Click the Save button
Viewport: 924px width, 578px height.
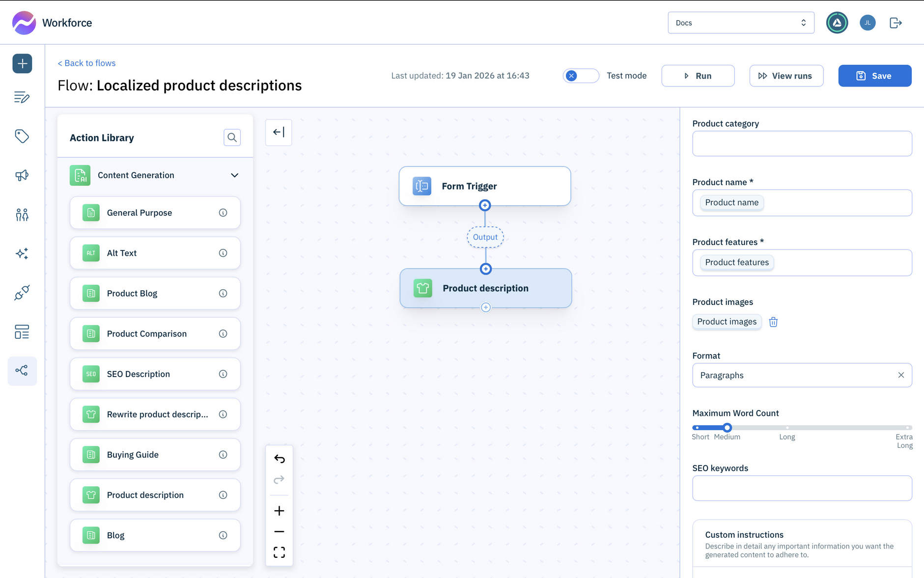pyautogui.click(x=874, y=76)
